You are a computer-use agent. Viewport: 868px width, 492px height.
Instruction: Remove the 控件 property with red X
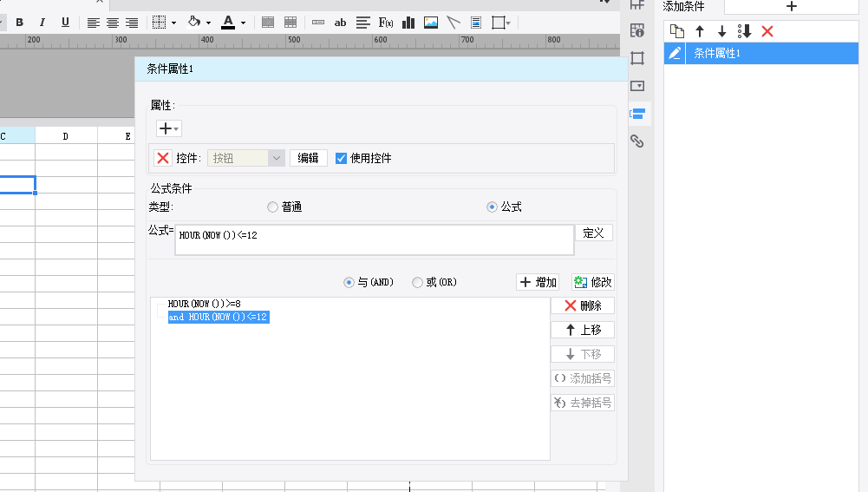click(x=163, y=158)
